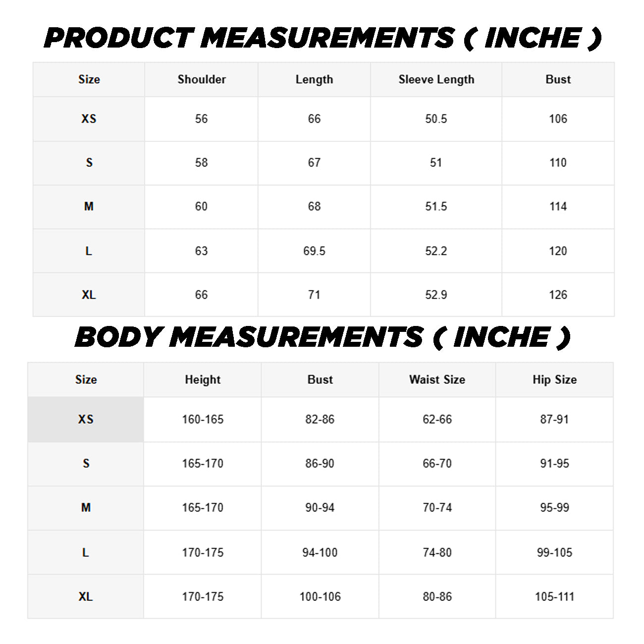644x644 pixels.
Task: Select the Shoulder column header
Action: [x=201, y=79]
